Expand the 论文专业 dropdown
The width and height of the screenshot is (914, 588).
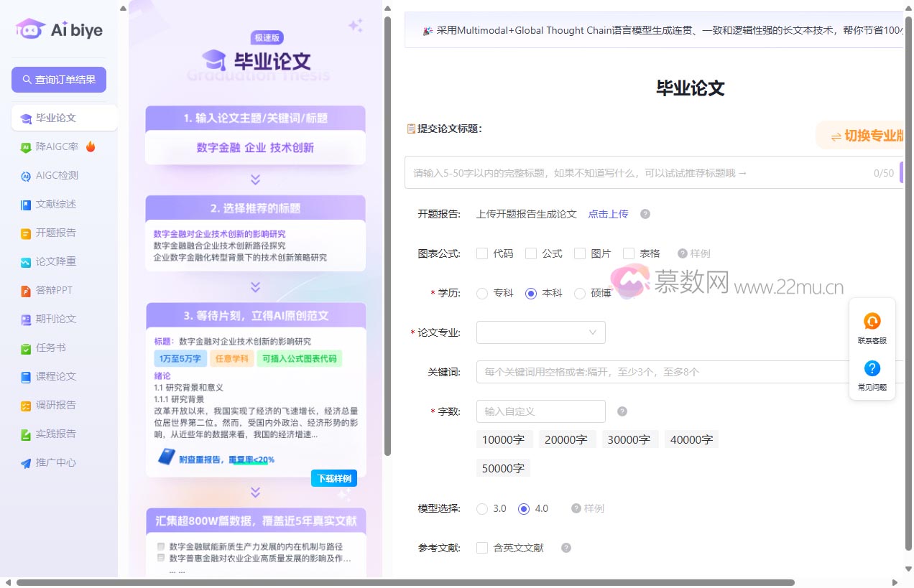540,332
